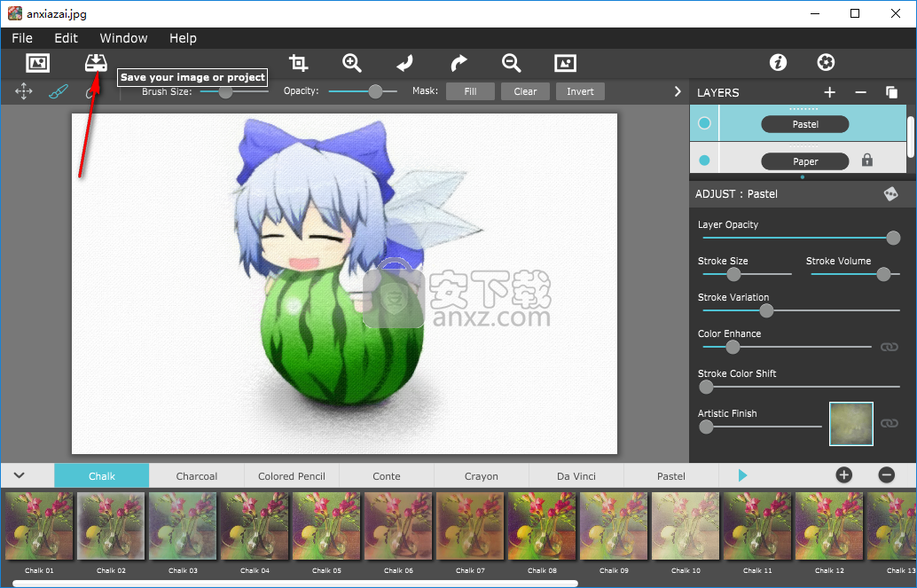Add a new layer with plus icon
The height and width of the screenshot is (588, 917).
(829, 92)
